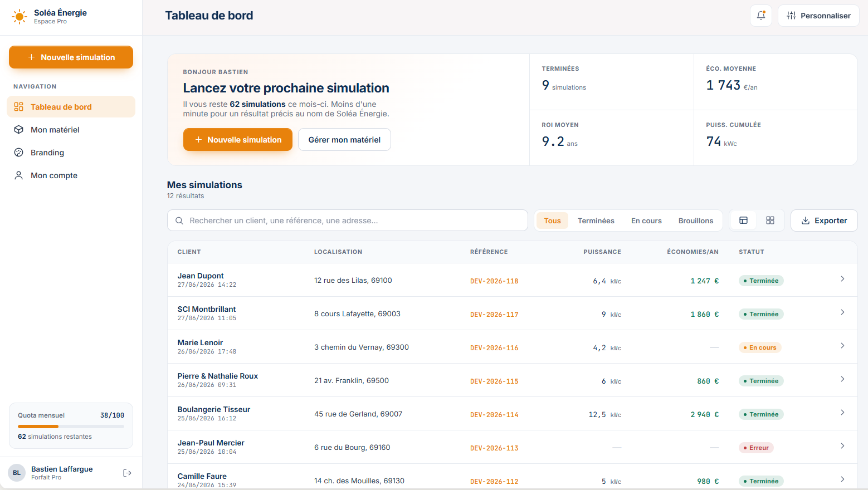Open Branding in navigation

[71, 153]
